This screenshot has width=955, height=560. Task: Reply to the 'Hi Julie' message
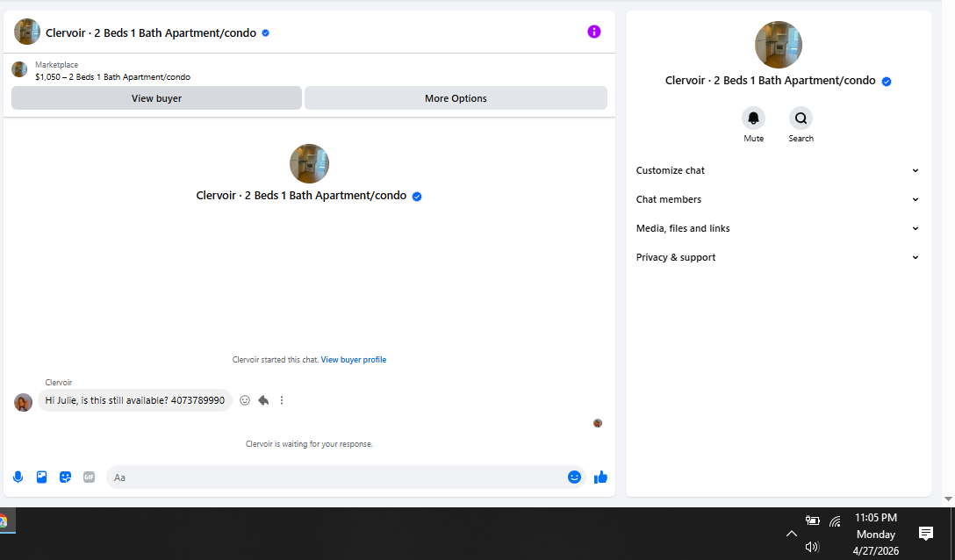coord(263,400)
